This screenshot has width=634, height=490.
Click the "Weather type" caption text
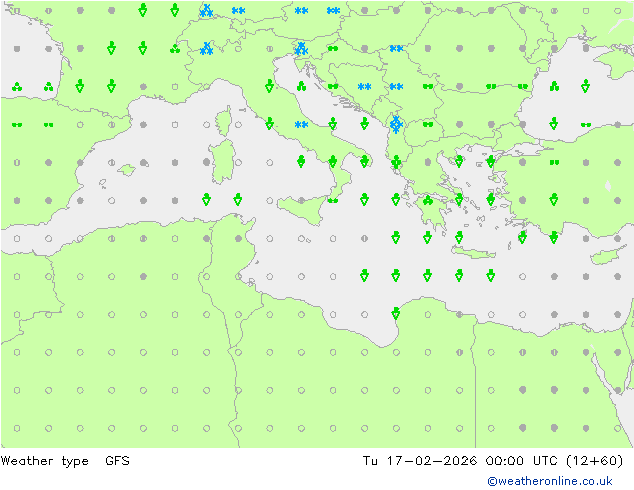pyautogui.click(x=44, y=461)
